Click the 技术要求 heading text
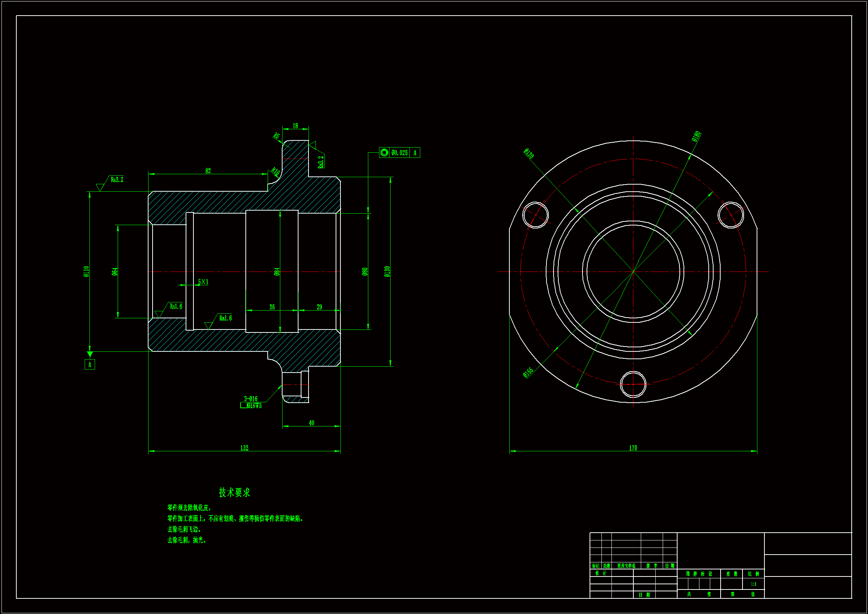 (x=234, y=493)
